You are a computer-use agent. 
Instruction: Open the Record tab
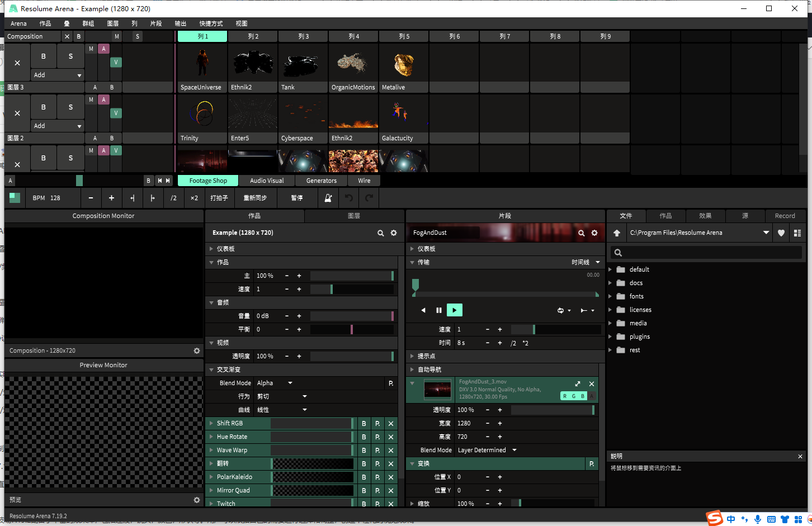click(785, 216)
